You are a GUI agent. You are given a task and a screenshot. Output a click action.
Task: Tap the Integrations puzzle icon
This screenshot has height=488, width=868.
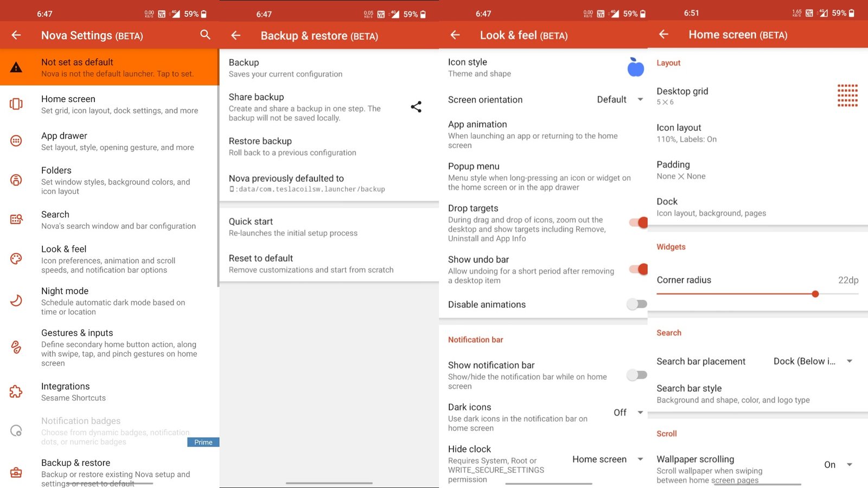(16, 391)
